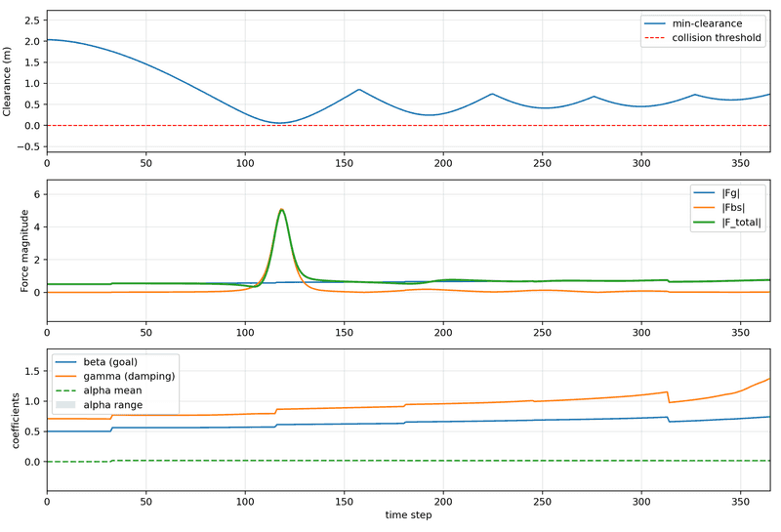Click the '|Fg|' legend entry
781x532 pixels.
(x=717, y=193)
